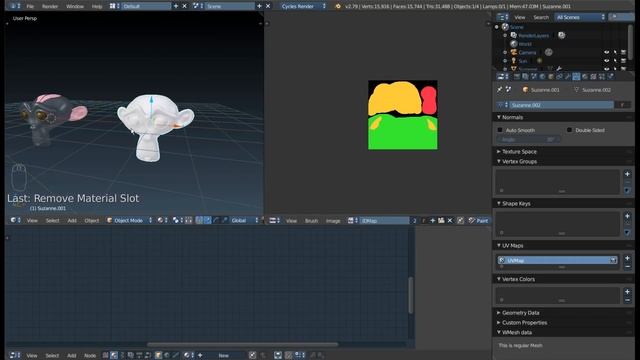Open the Scene properties tab
The height and width of the screenshot is (360, 640).
coord(534,76)
